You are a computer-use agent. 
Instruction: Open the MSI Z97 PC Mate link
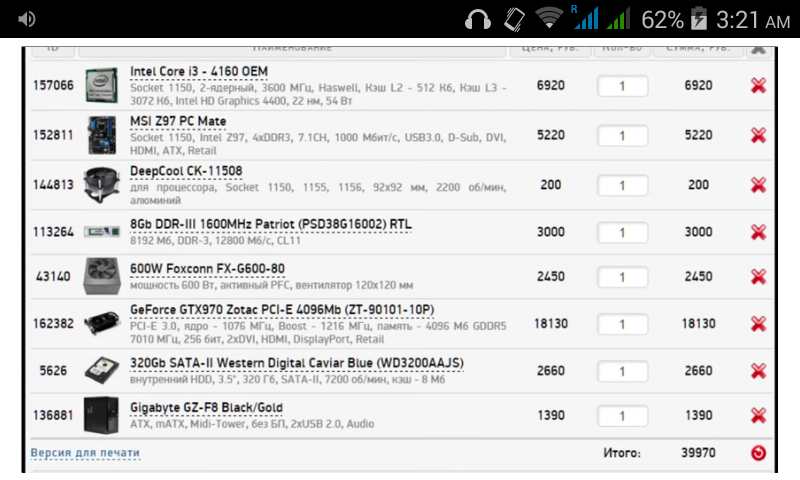pos(178,121)
